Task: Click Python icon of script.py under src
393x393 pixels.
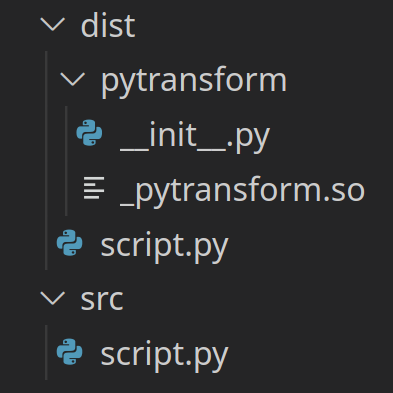Action: (70, 352)
